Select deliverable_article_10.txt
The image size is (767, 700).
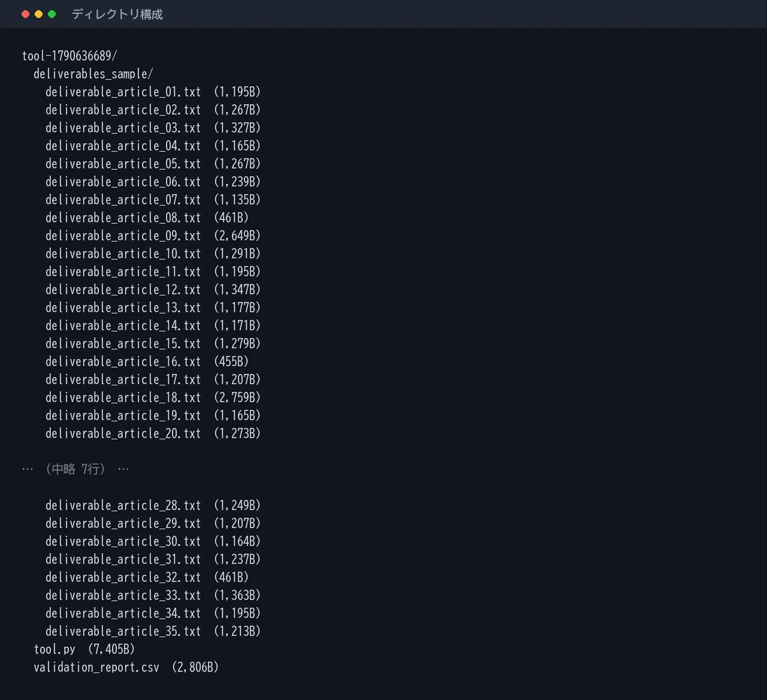pyautogui.click(x=123, y=253)
